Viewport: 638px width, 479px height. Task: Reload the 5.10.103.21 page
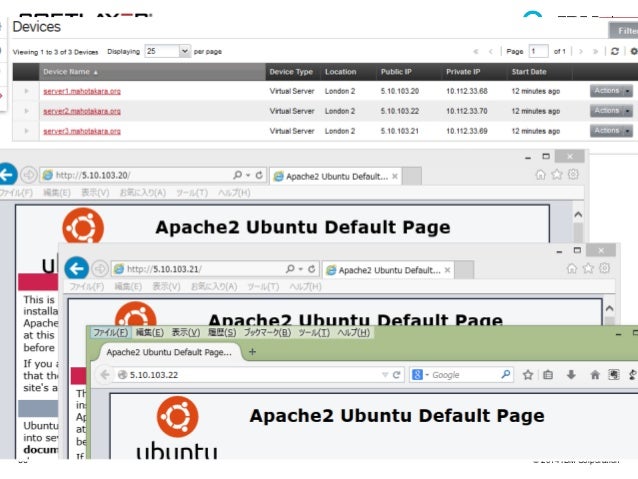[x=312, y=269]
